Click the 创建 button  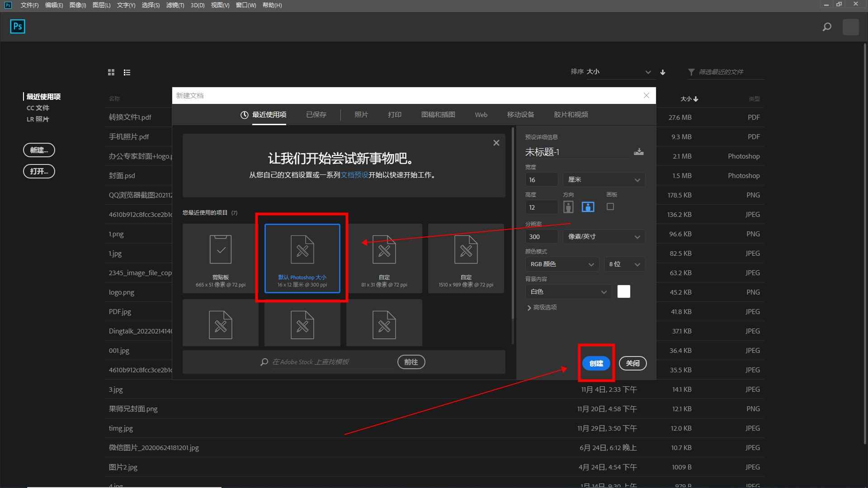click(595, 363)
